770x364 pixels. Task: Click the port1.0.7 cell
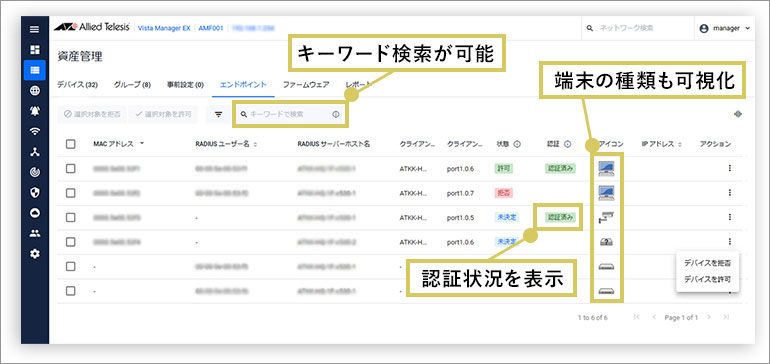[460, 193]
